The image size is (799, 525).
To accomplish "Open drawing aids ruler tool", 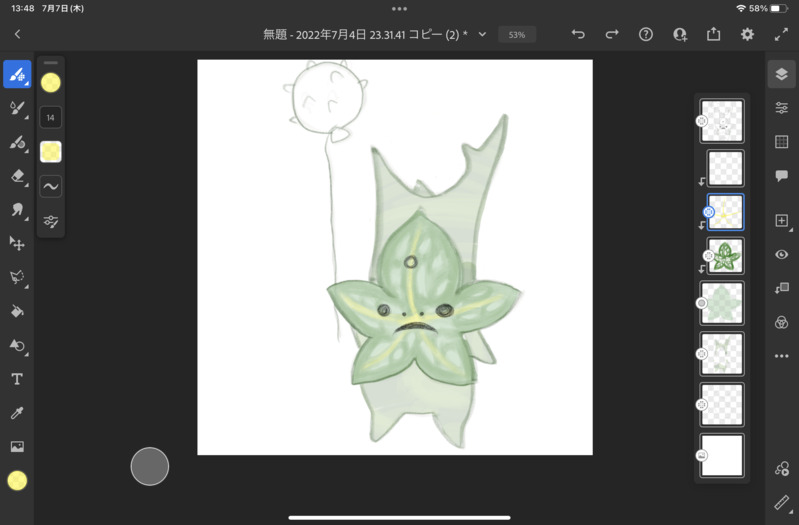I will click(781, 503).
